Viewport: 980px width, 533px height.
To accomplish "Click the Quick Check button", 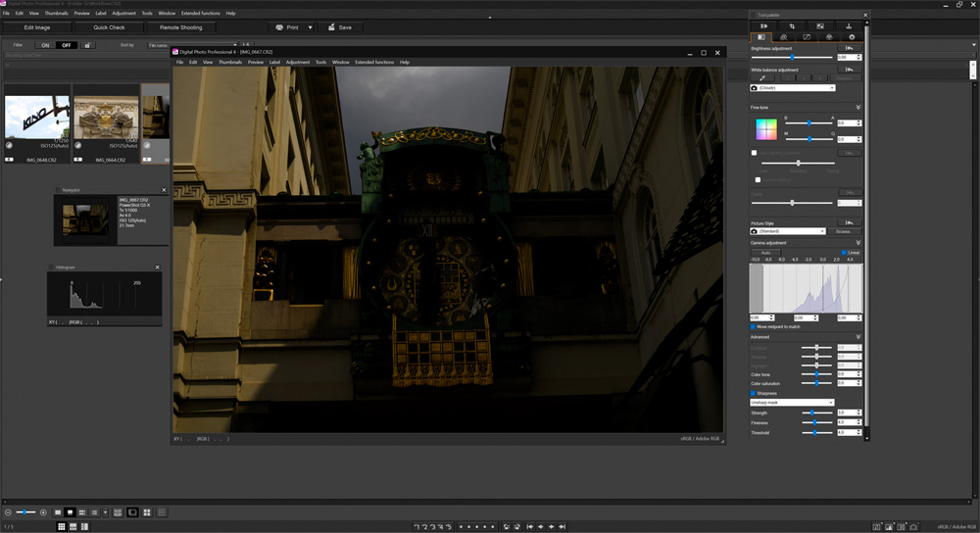I will tap(109, 27).
